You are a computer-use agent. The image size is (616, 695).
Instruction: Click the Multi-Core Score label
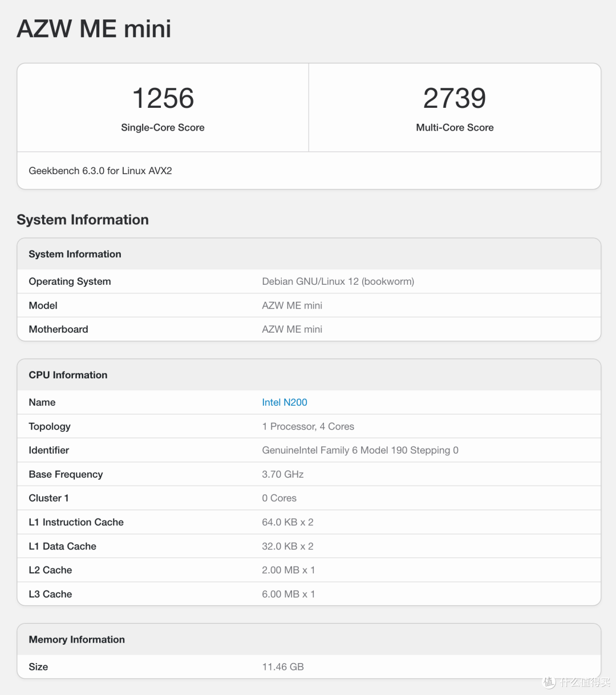455,128
